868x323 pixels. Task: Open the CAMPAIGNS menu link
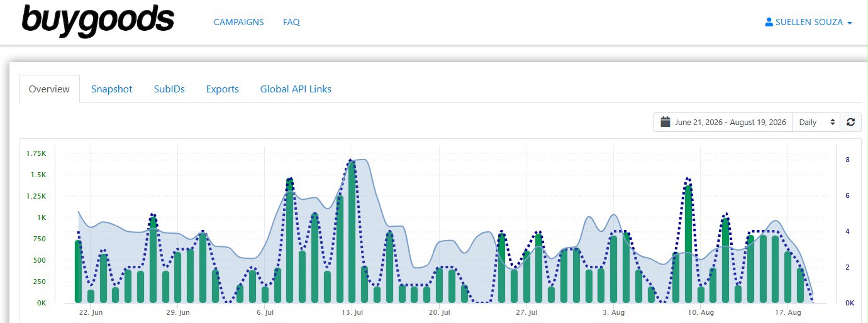(x=239, y=22)
